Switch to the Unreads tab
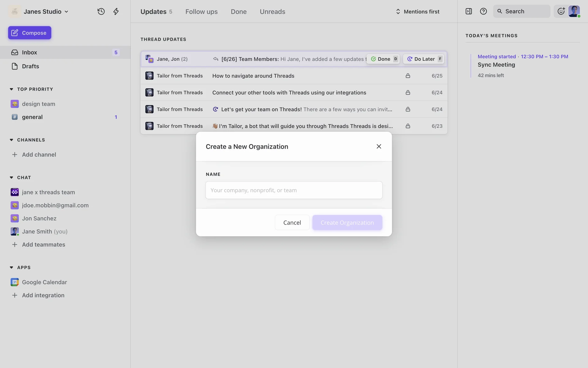The height and width of the screenshot is (368, 588). [272, 12]
